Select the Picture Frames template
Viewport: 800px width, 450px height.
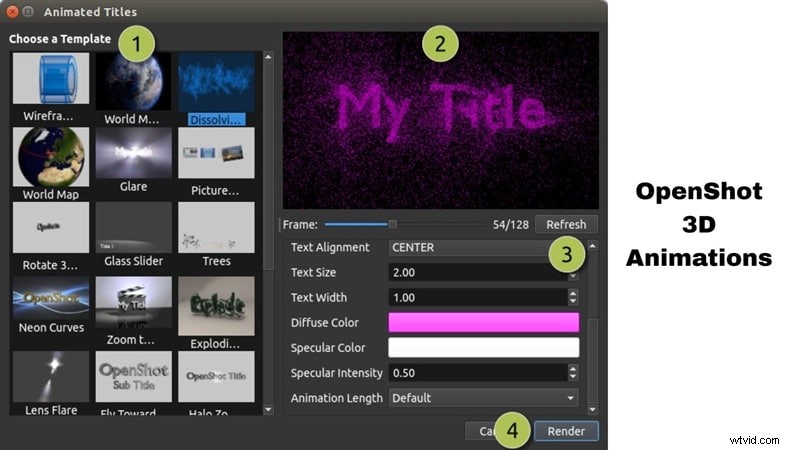click(215, 154)
